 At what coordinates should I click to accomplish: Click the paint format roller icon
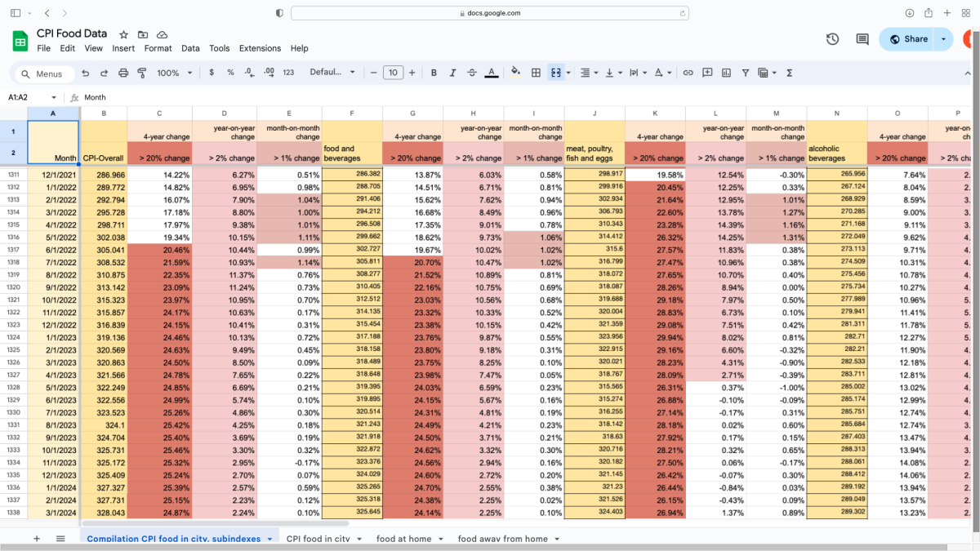[x=141, y=73]
